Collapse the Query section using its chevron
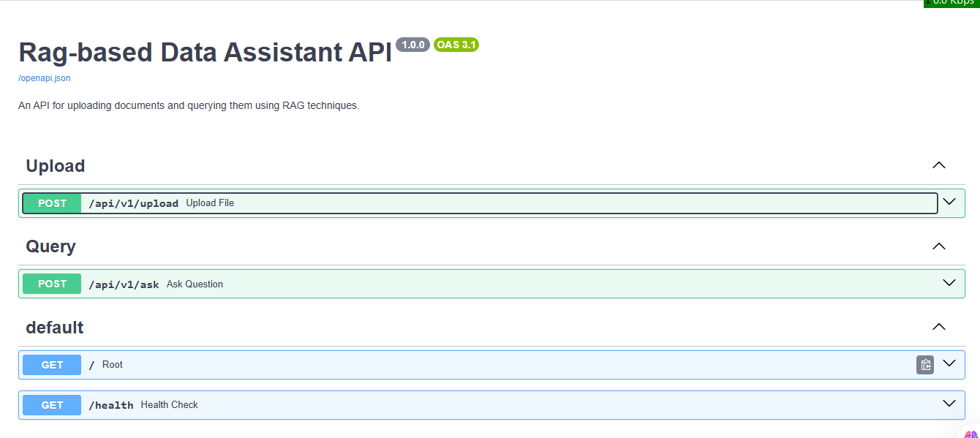 [939, 246]
